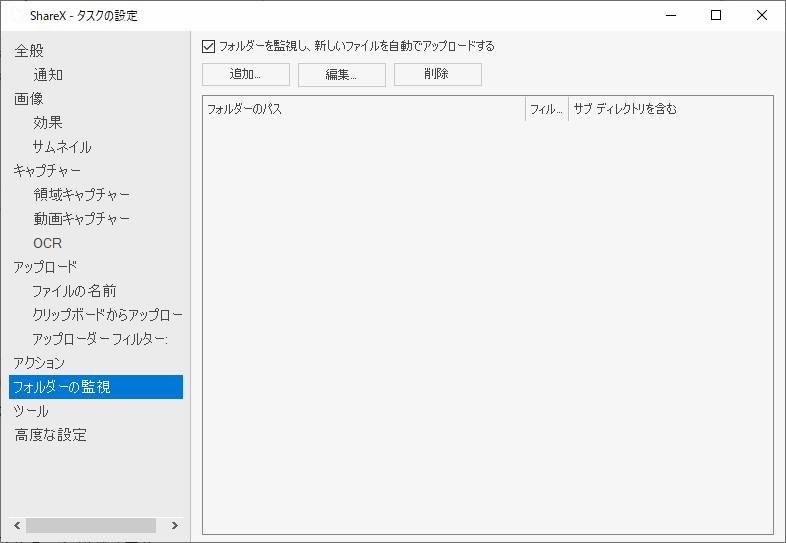
Task: Open 高度な設定 page
Action: tap(51, 435)
